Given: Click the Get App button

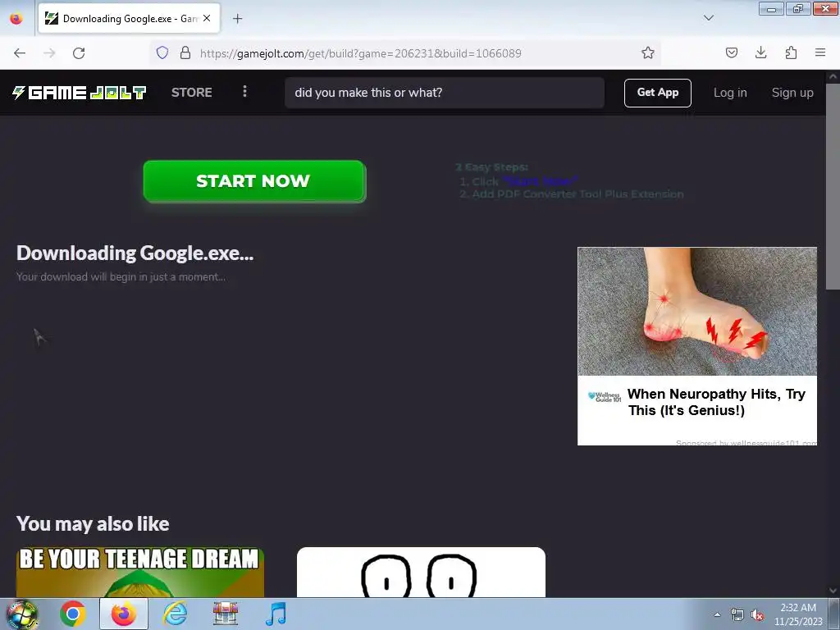Looking at the screenshot, I should click(x=657, y=93).
